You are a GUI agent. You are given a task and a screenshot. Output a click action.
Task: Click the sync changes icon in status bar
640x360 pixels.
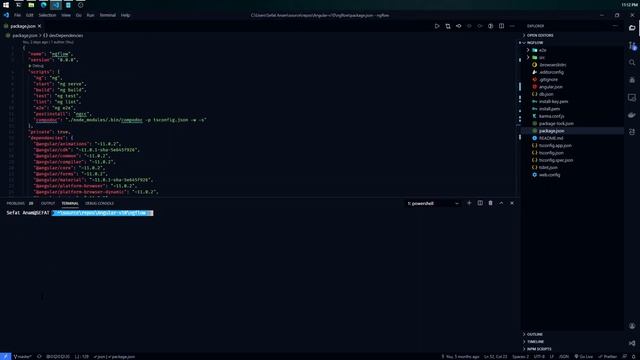tap(39, 356)
